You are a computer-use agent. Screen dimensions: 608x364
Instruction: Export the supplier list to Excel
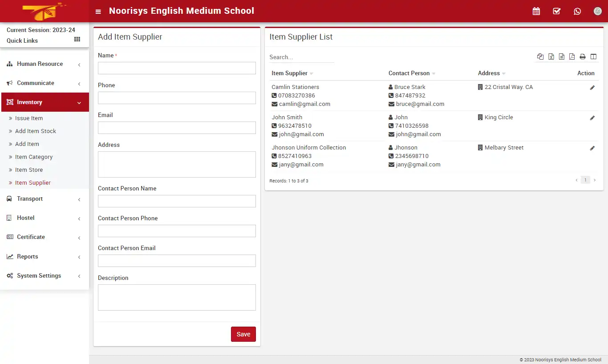551,57
